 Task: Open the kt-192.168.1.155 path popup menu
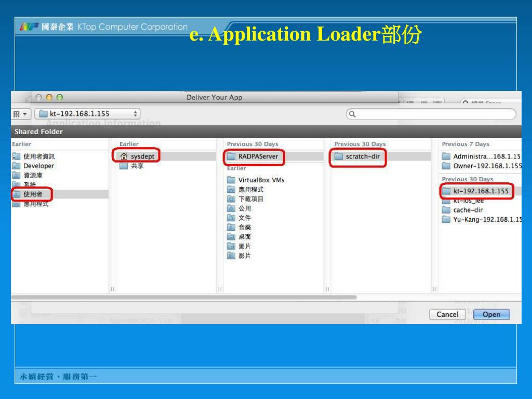(87, 114)
